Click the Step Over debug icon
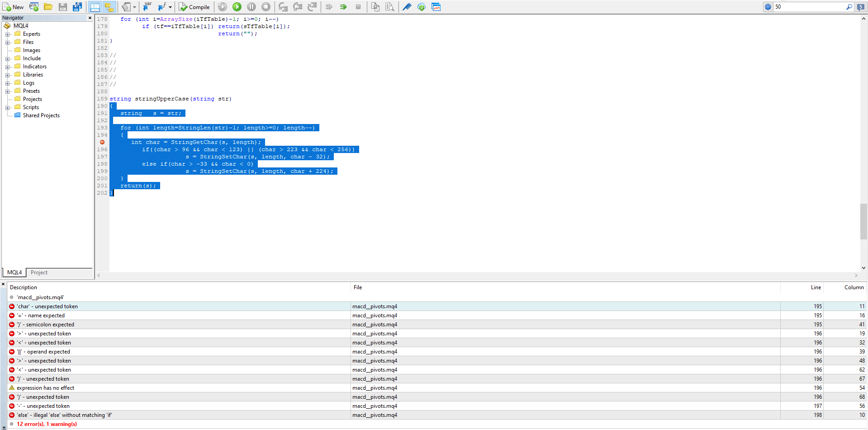This screenshot has width=868, height=430. pos(298,7)
